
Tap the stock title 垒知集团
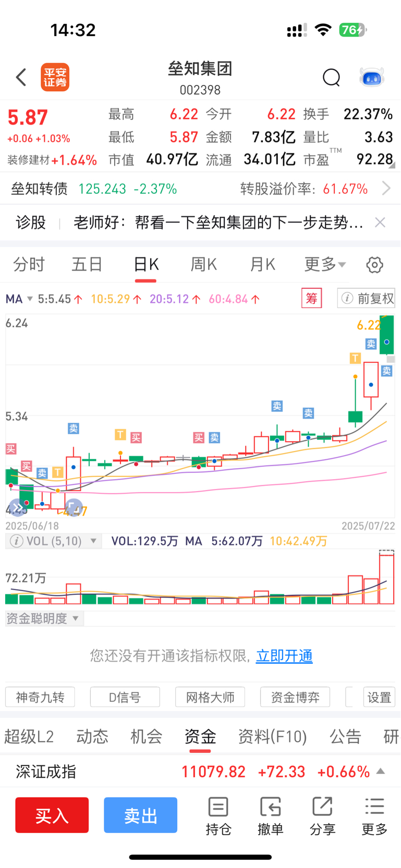(x=200, y=68)
